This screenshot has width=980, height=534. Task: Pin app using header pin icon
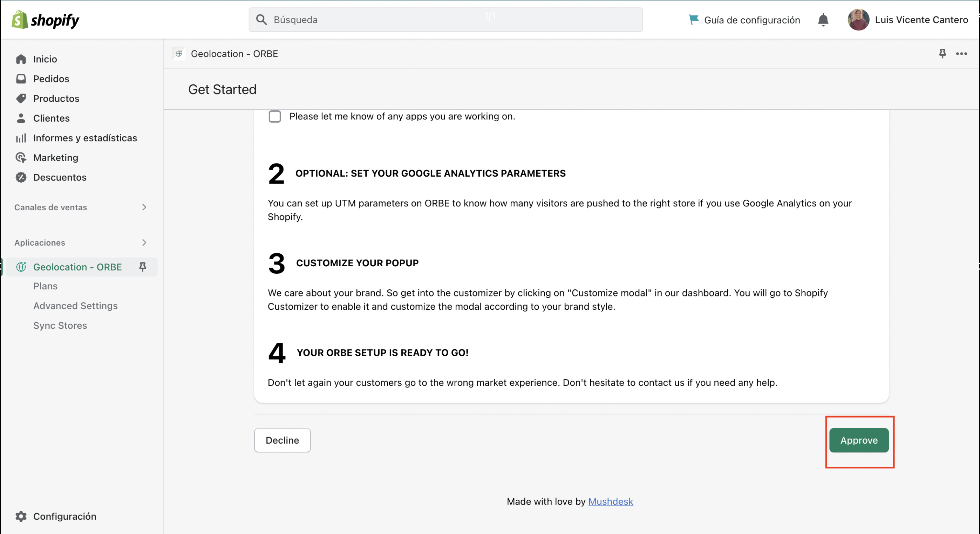(x=942, y=54)
